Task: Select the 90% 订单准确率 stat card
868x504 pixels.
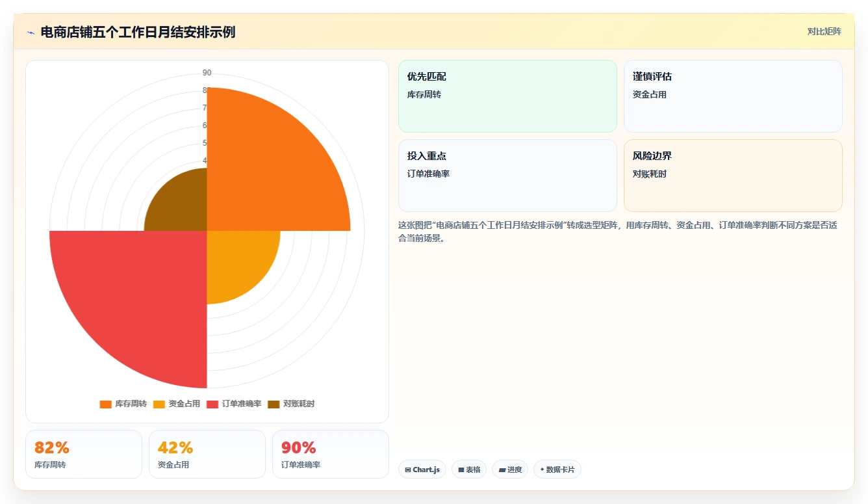Action: coord(331,454)
